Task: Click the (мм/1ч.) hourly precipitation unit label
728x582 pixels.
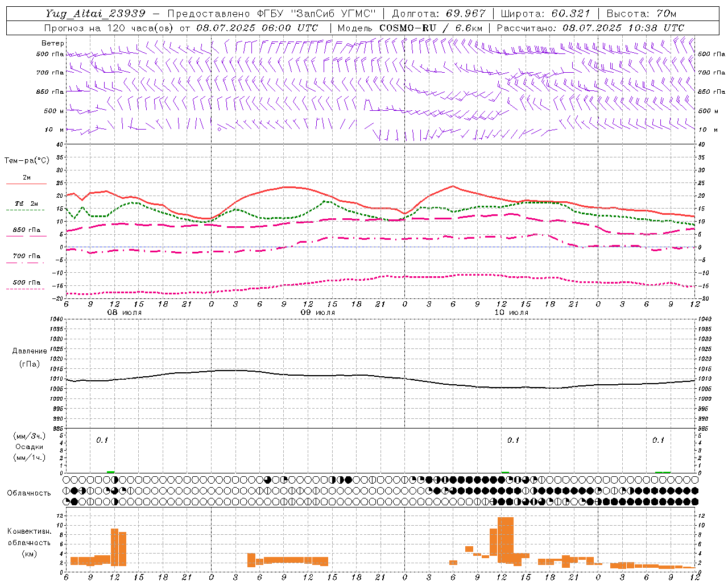Action: point(30,458)
